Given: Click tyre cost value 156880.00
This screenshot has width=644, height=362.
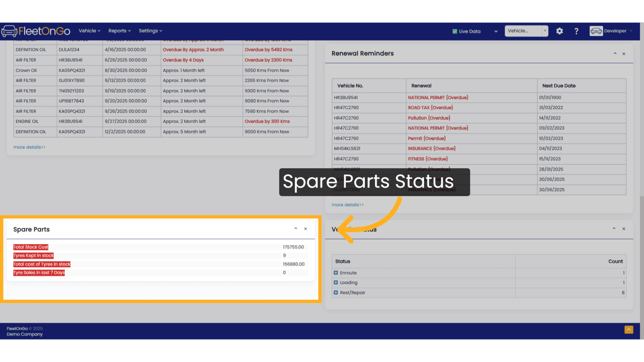Looking at the screenshot, I should pos(294,264).
